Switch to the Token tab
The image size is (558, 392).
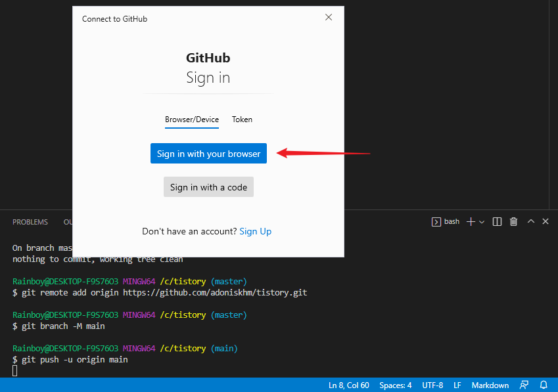click(x=242, y=120)
